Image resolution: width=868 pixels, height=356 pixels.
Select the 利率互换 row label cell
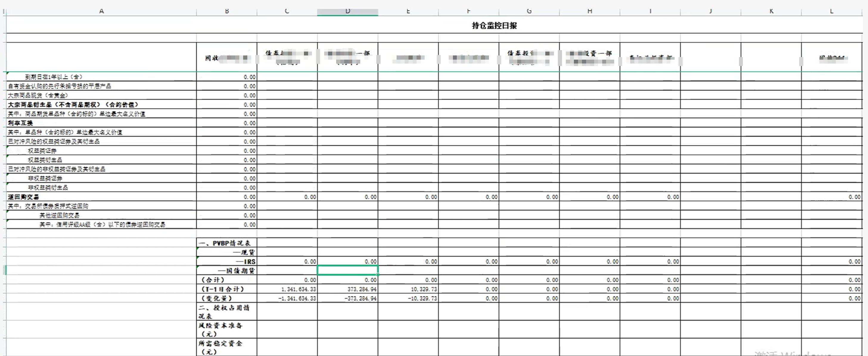click(x=21, y=123)
